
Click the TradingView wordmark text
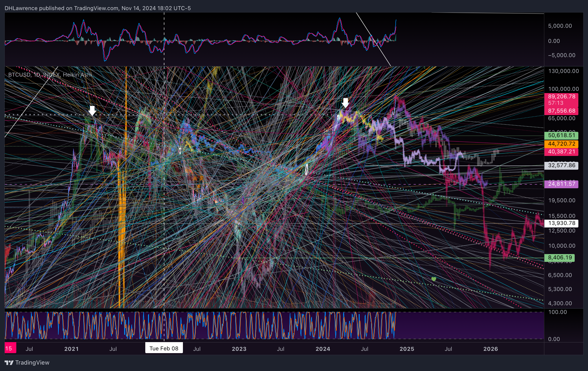[32, 363]
